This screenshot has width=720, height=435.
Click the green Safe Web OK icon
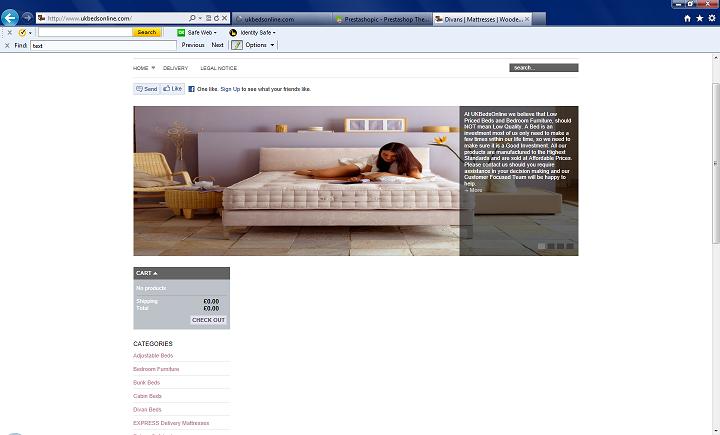point(181,33)
